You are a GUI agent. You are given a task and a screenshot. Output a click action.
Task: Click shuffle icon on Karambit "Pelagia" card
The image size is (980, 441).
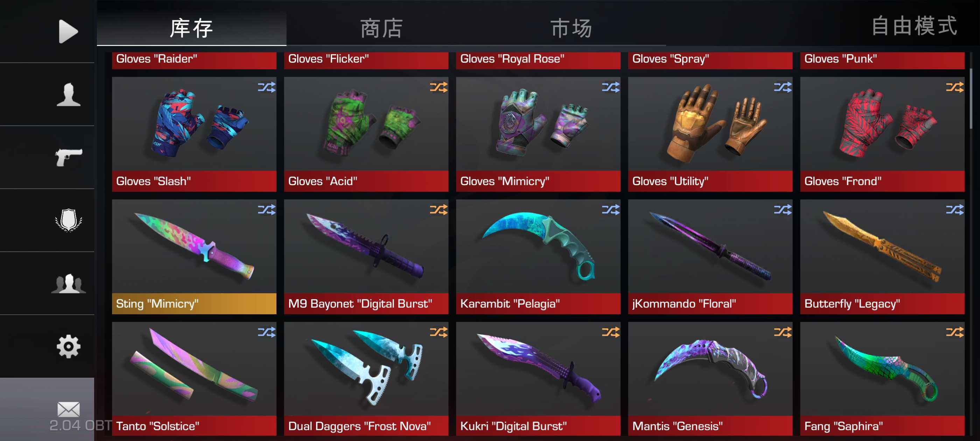tap(611, 210)
